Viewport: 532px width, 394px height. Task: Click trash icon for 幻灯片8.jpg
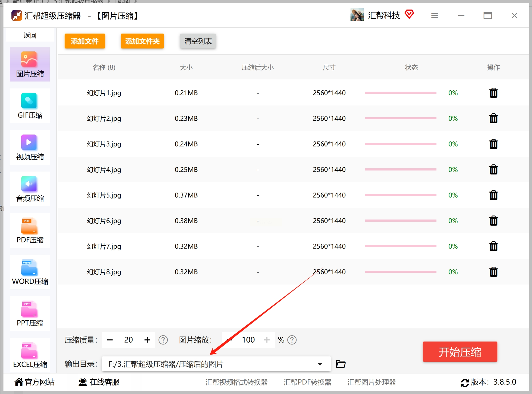coord(493,272)
